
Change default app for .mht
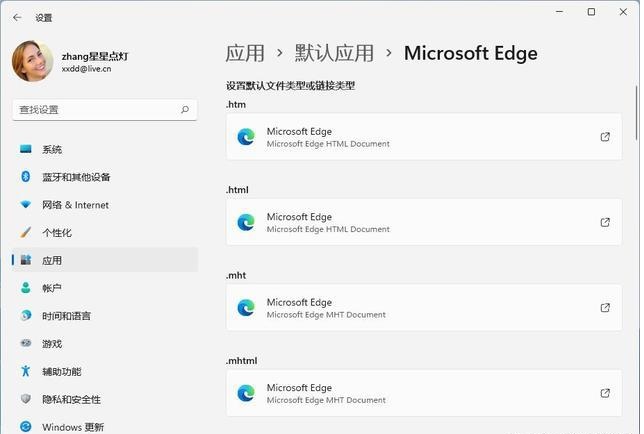[423, 308]
